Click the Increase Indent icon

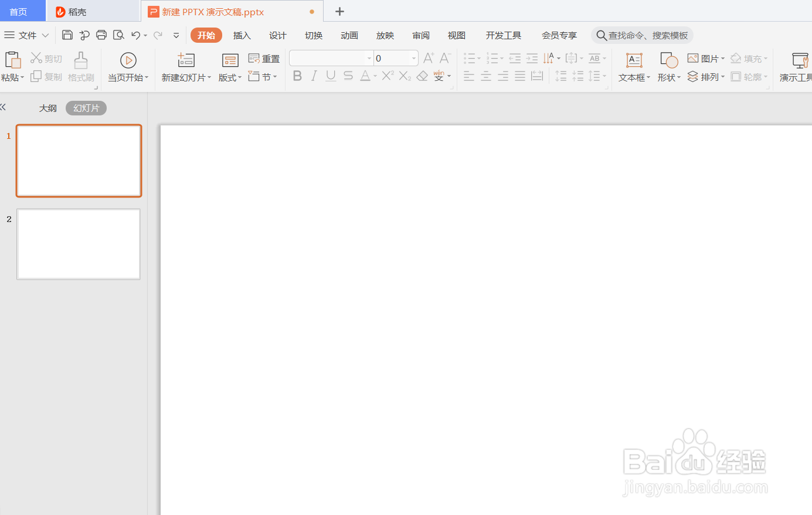532,58
